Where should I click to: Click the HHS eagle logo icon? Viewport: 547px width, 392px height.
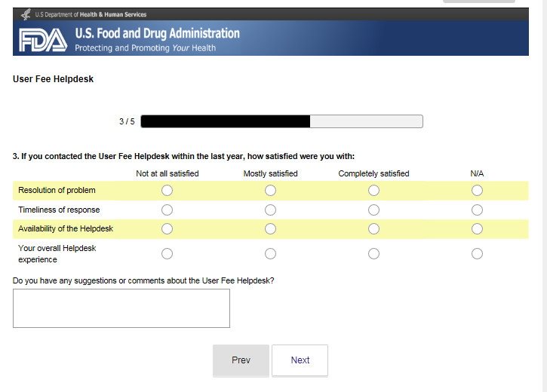pos(26,14)
